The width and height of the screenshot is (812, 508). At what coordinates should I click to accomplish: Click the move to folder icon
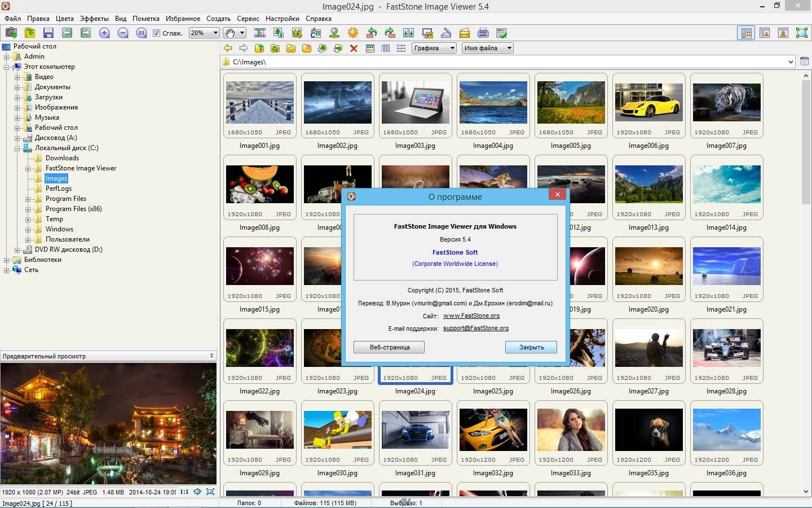pyautogui.click(x=338, y=48)
